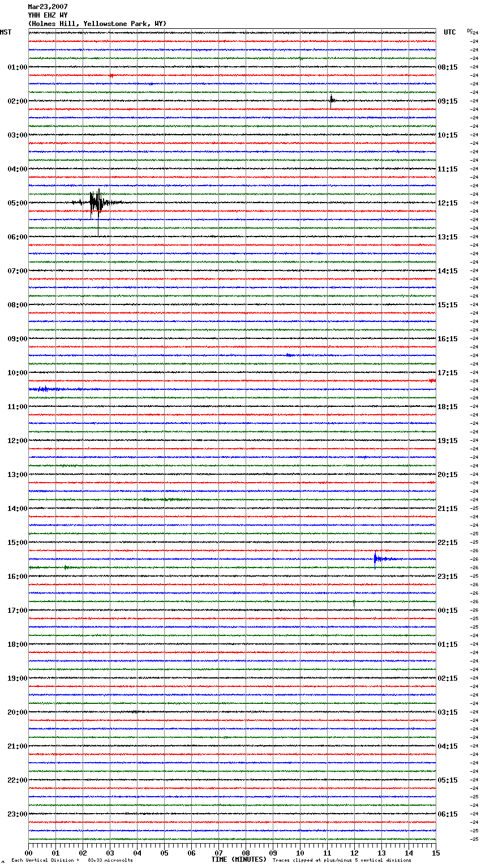Click the 17:15 UTC label
Image resolution: width=481 pixels, height=868 pixels.
448,373
